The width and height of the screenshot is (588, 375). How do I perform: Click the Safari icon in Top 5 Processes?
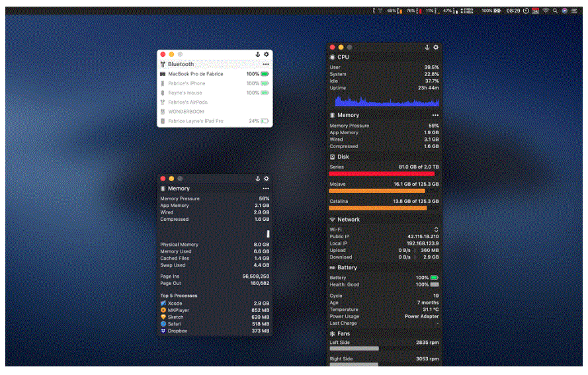pos(163,324)
